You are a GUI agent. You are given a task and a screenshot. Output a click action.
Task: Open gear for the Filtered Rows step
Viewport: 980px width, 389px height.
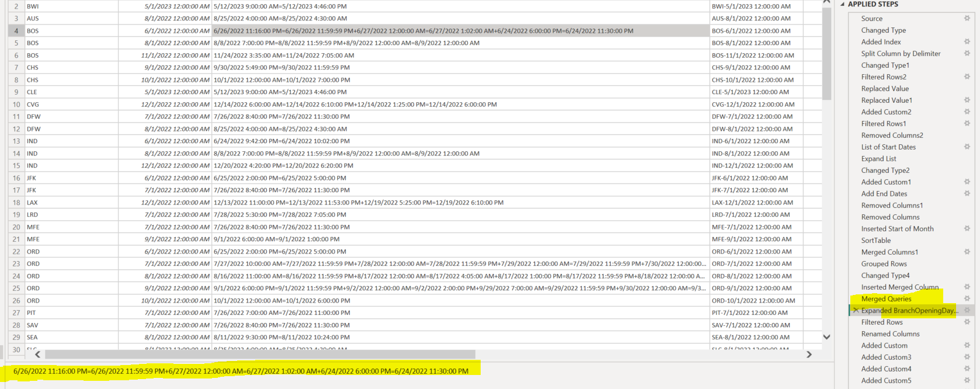tap(967, 322)
